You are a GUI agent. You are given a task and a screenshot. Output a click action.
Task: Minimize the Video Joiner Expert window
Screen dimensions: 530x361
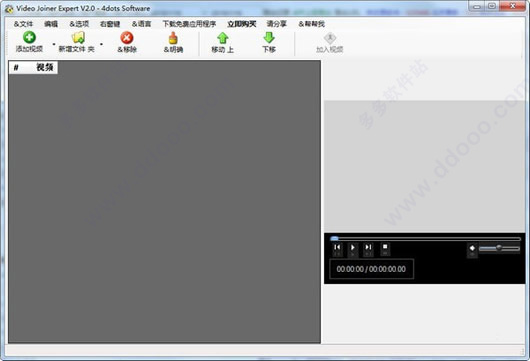477,6
